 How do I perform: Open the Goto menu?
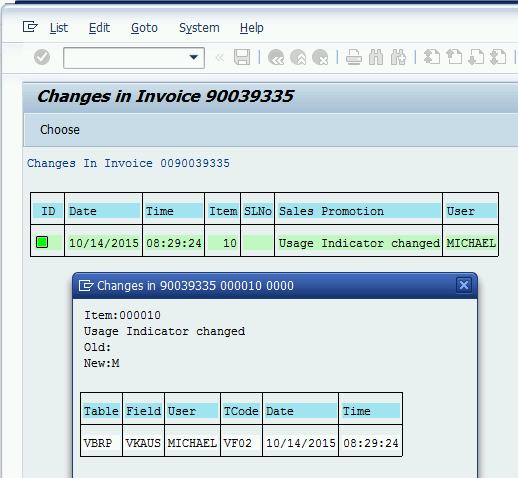click(x=144, y=28)
